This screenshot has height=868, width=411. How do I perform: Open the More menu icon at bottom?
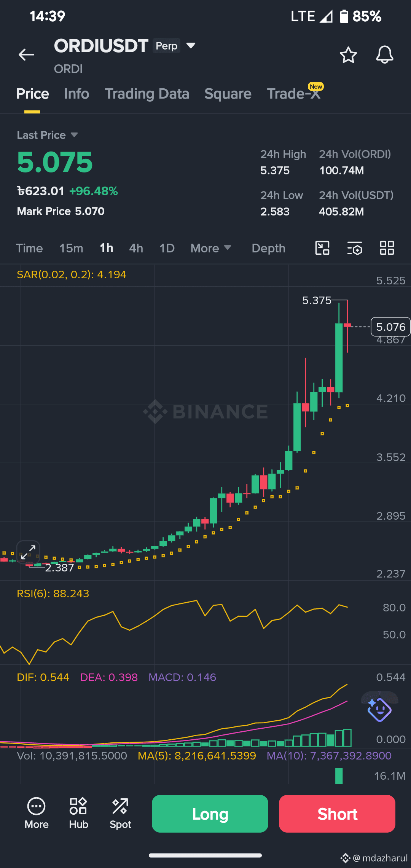click(x=37, y=814)
